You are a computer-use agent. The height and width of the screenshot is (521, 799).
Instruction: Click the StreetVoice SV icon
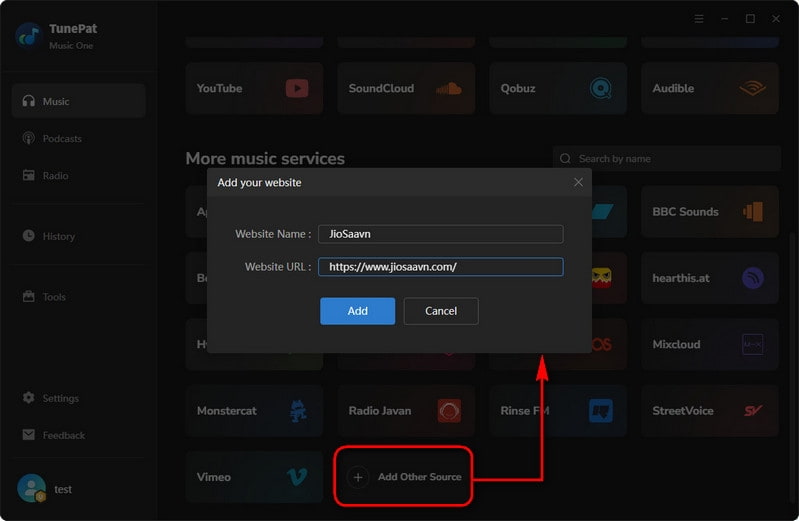(753, 410)
